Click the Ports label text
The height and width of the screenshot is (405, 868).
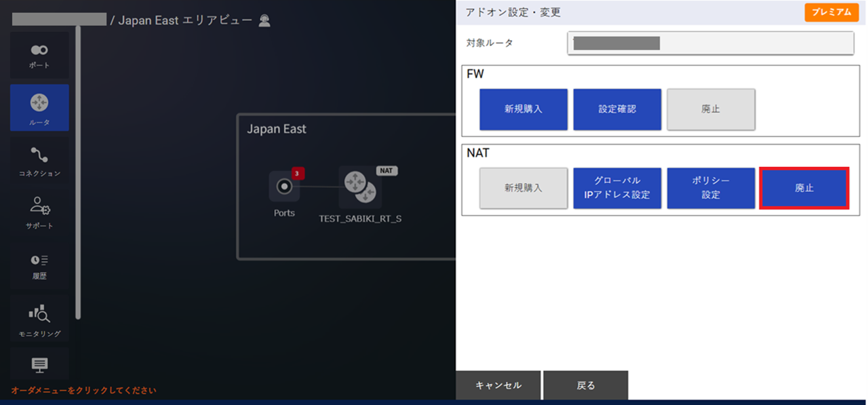(284, 213)
